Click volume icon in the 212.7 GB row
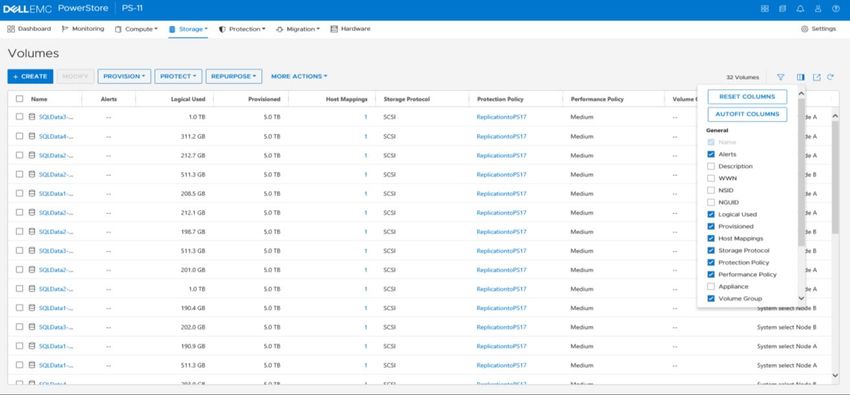Viewport: 850px width, 395px height. [32, 155]
